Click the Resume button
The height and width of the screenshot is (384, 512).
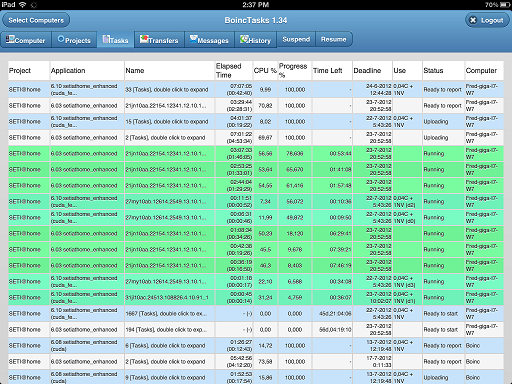point(333,39)
